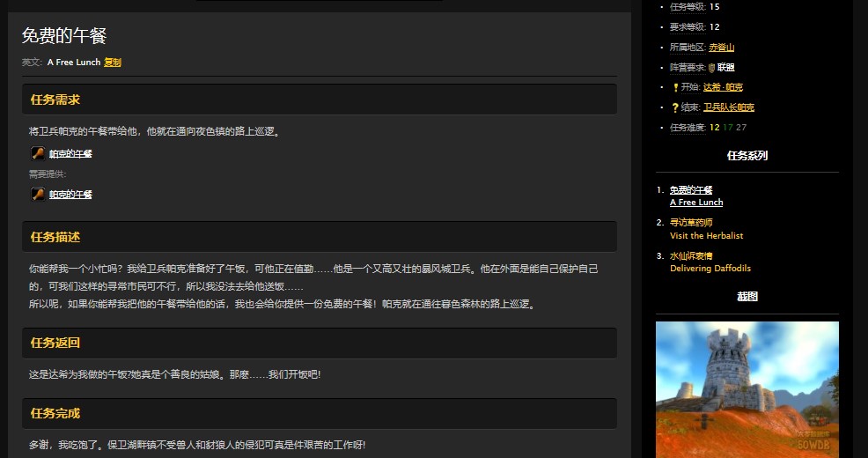Open 寻访草药师 in the quest series

[x=691, y=223]
